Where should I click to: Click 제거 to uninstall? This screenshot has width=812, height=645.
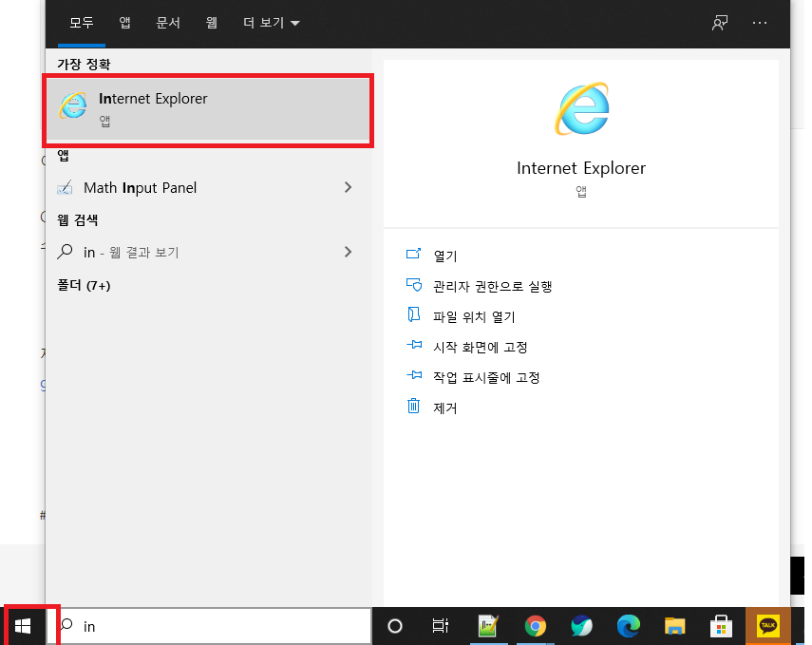click(x=444, y=408)
